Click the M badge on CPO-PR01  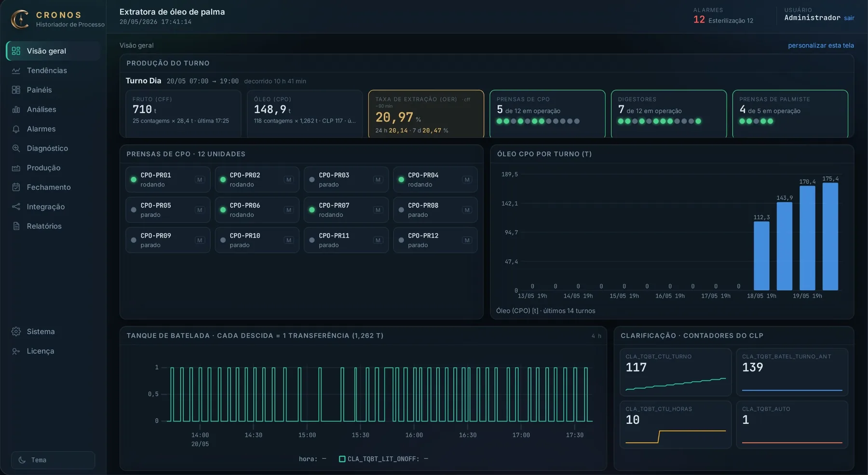[200, 180]
